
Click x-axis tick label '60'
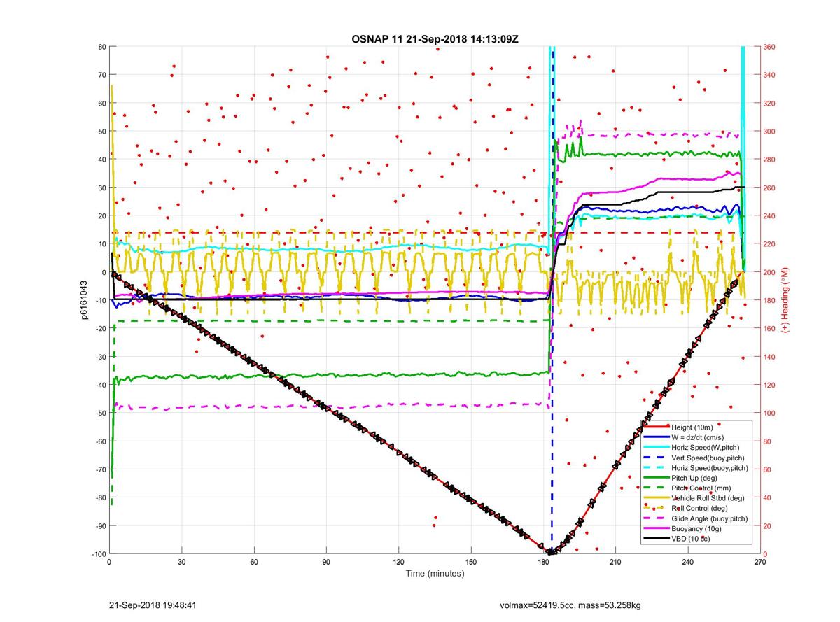point(254,562)
